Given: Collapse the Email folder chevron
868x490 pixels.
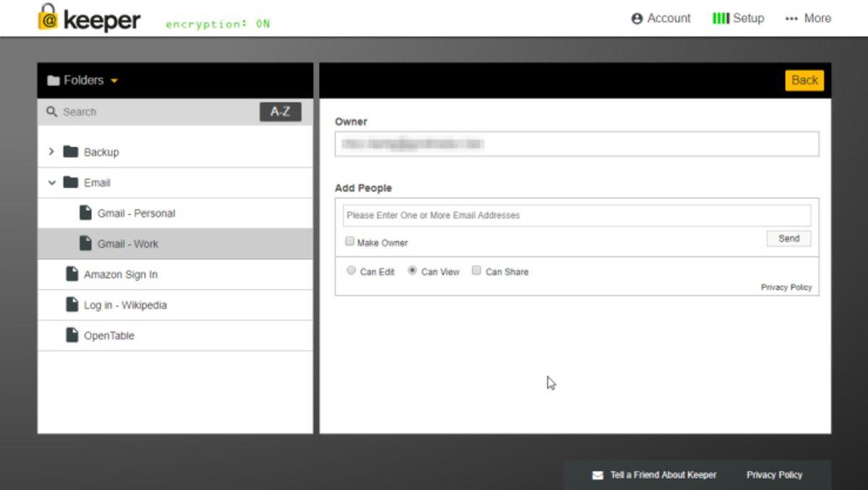Looking at the screenshot, I should [x=51, y=183].
